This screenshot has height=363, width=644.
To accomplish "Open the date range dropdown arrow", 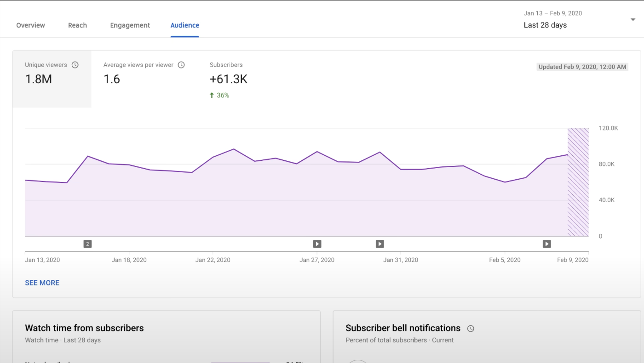I will (x=632, y=19).
